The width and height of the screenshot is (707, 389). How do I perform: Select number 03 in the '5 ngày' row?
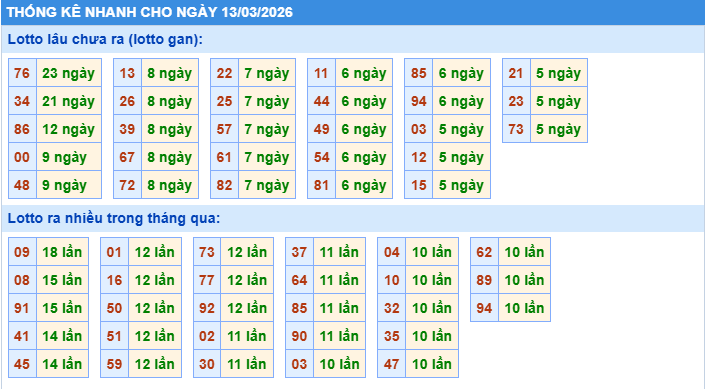[x=418, y=129]
